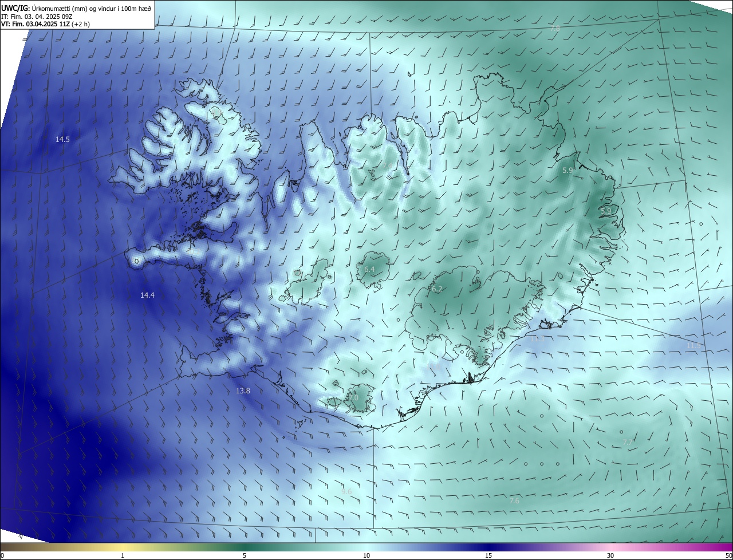
Task: Click the 14.5 value label on the map
Action: (x=62, y=140)
